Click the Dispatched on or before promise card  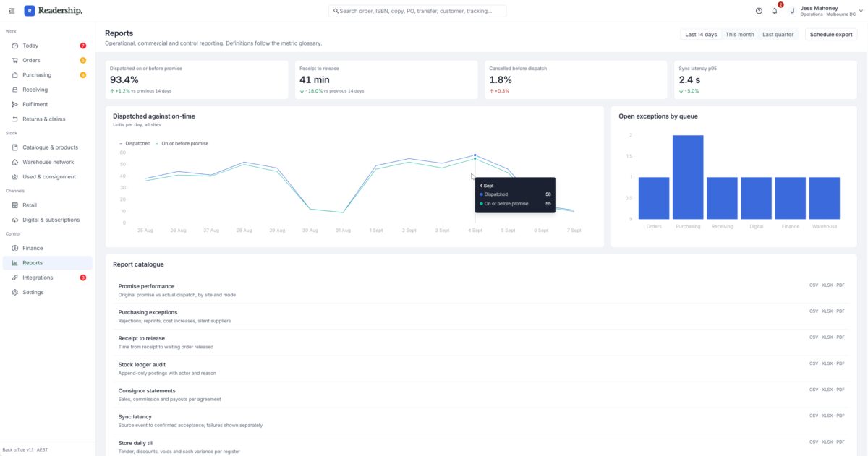coord(198,79)
